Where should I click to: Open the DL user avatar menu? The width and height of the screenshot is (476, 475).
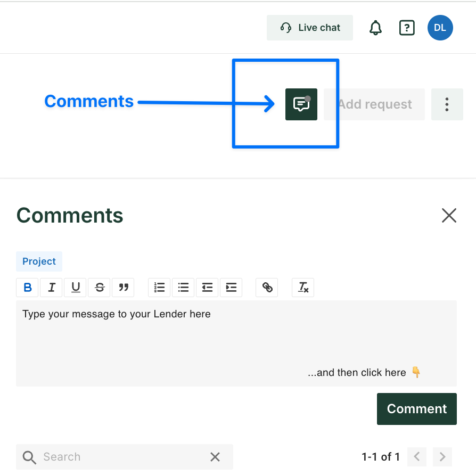pos(440,28)
